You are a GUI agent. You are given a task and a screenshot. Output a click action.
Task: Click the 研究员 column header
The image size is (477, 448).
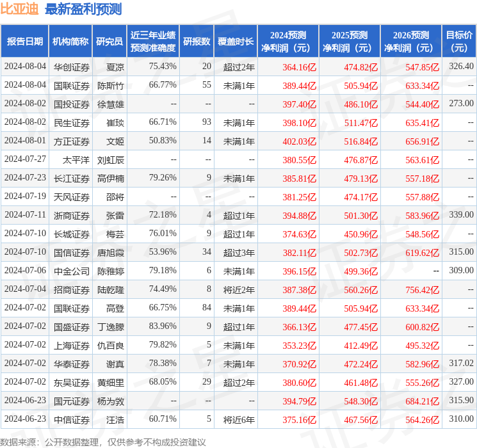coord(109,42)
